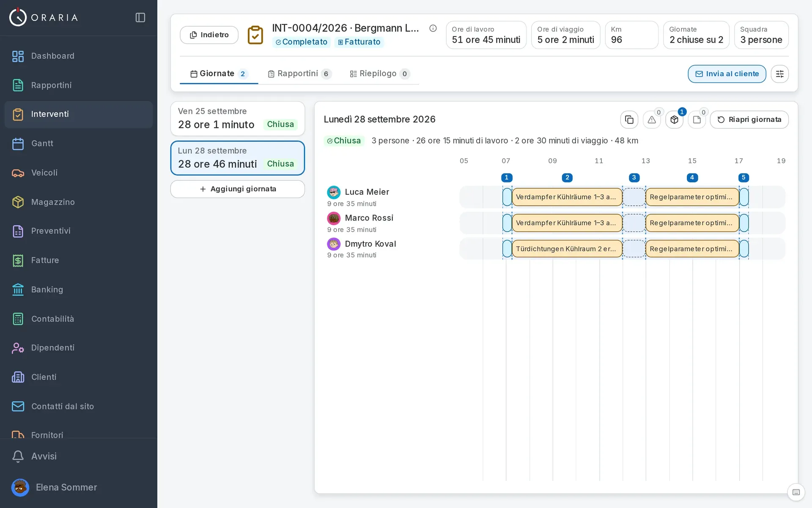Click Dmytro Koval's avatar
Screen dimensions: 812x508
coord(334,244)
